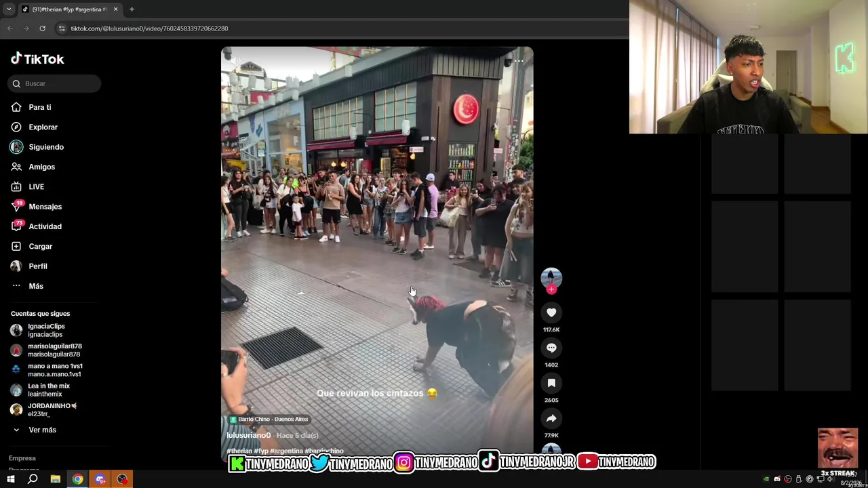Open marisolaguilar878 followed account
The image size is (868, 488).
[x=46, y=350]
